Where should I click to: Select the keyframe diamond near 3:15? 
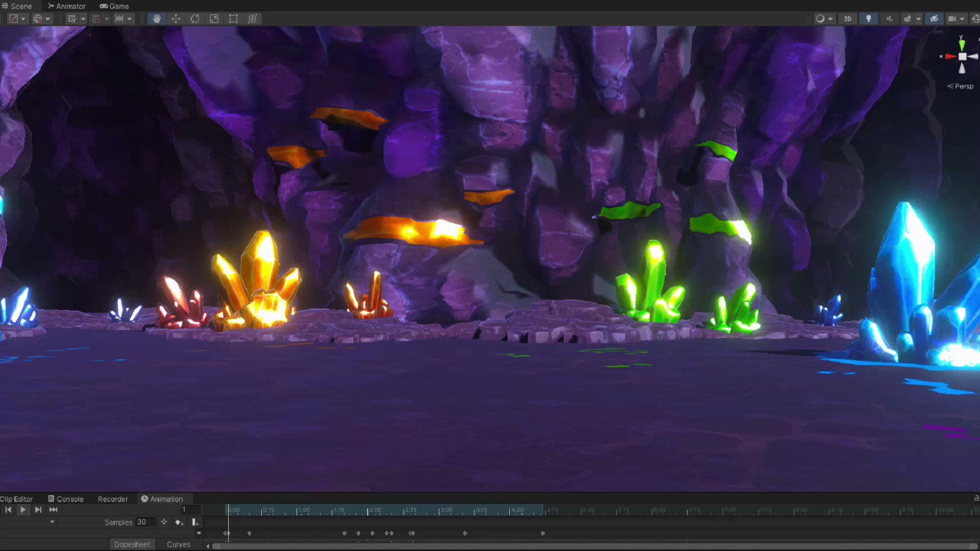coord(465,533)
